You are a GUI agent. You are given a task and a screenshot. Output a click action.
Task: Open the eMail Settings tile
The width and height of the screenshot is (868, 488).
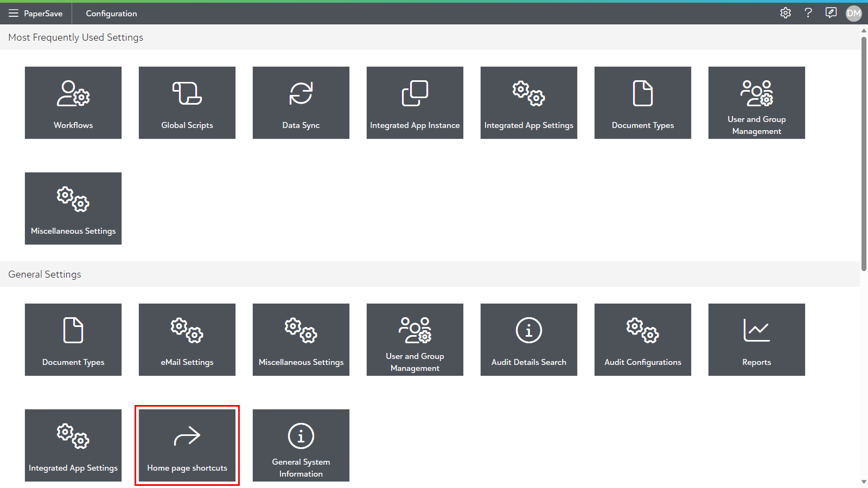click(x=187, y=339)
